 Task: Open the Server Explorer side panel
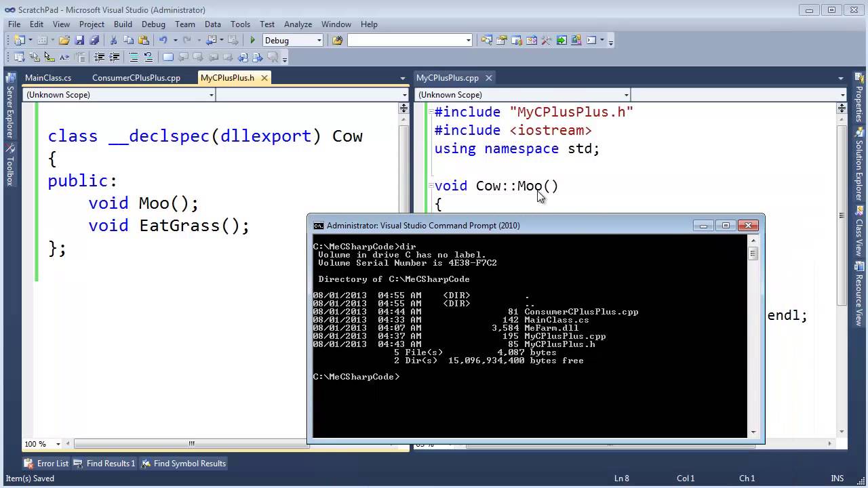point(10,105)
